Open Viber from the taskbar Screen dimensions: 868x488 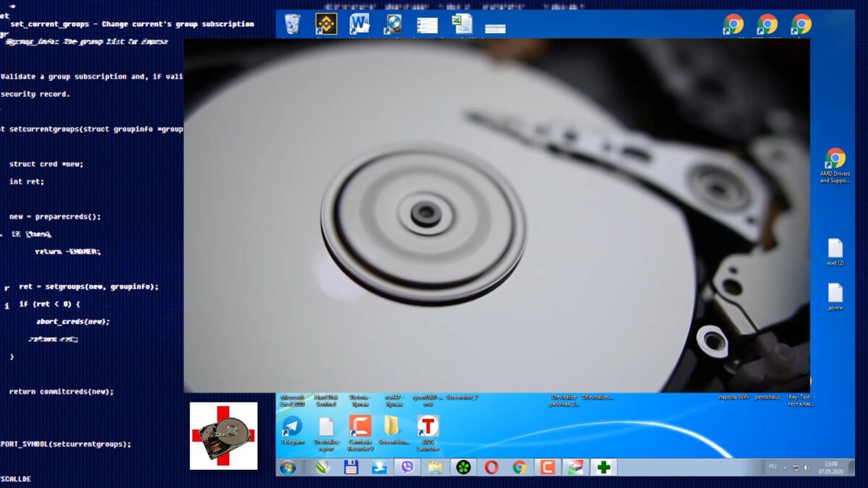tap(407, 467)
